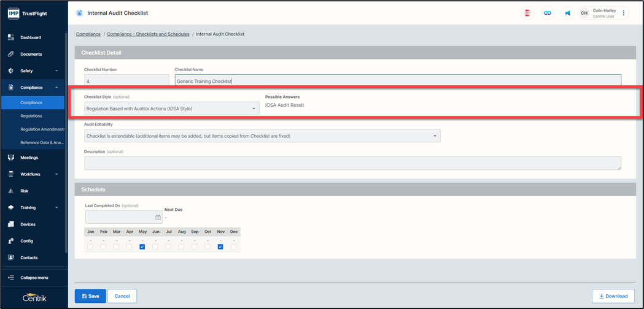This screenshot has height=309, width=644.
Task: Enable the Jan schedule checkbox
Action: click(x=90, y=246)
